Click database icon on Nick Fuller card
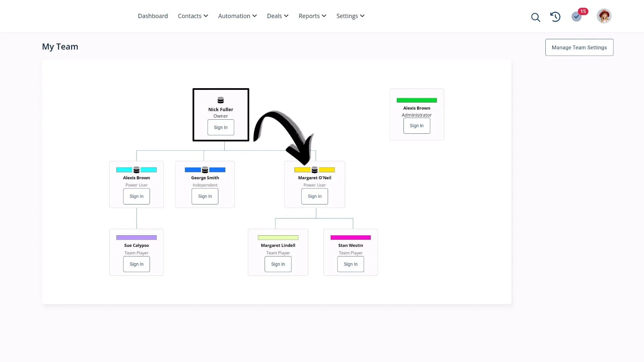The width and height of the screenshot is (644, 362). [221, 100]
